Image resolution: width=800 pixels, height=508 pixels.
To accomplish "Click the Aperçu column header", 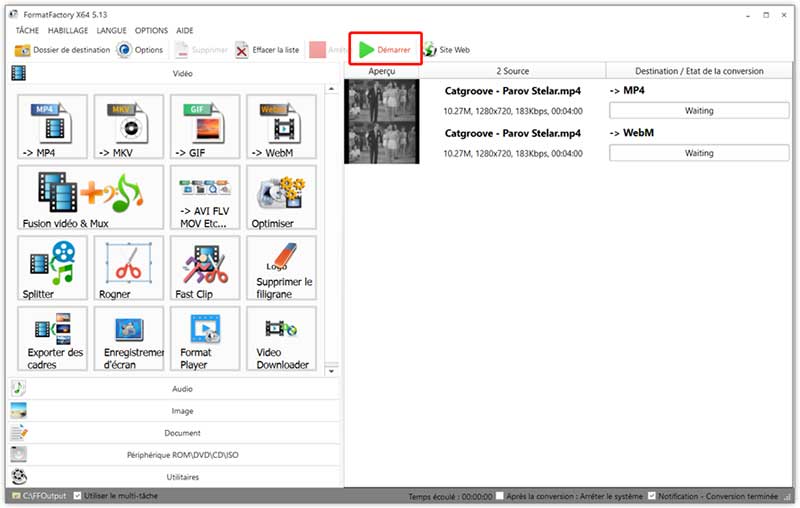I will 382,71.
